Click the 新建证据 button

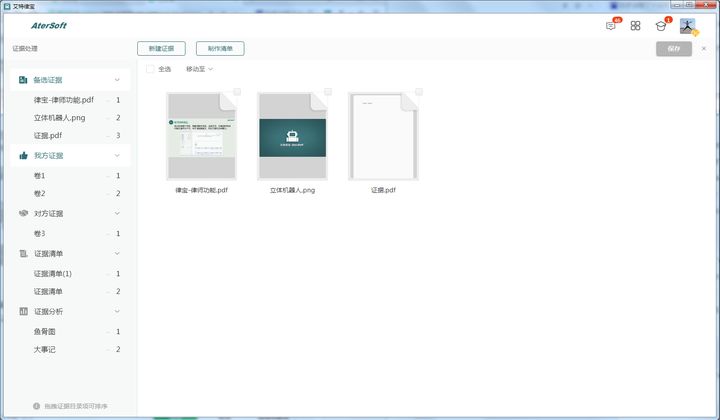[x=161, y=48]
